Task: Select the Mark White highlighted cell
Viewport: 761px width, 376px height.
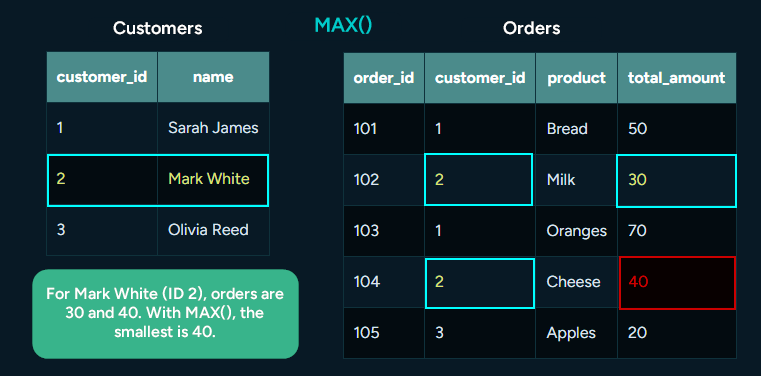Action: (213, 179)
